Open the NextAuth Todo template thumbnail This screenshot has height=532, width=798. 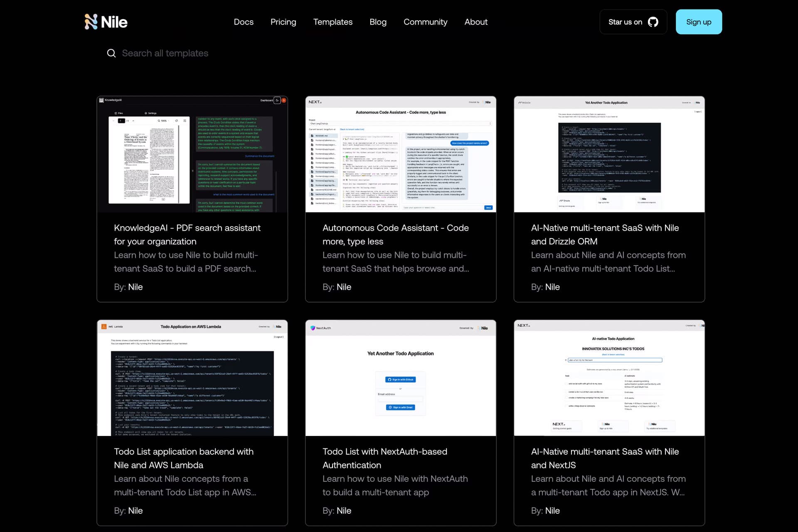pyautogui.click(x=400, y=378)
